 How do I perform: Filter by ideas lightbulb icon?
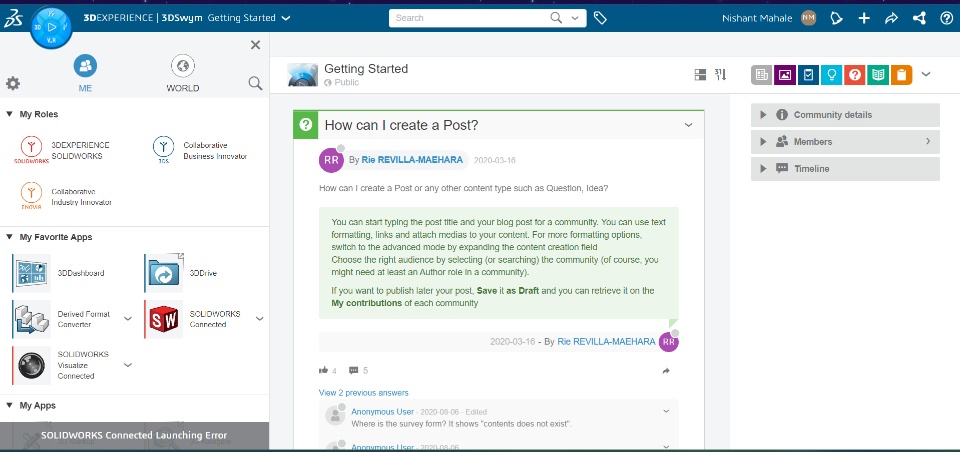831,75
